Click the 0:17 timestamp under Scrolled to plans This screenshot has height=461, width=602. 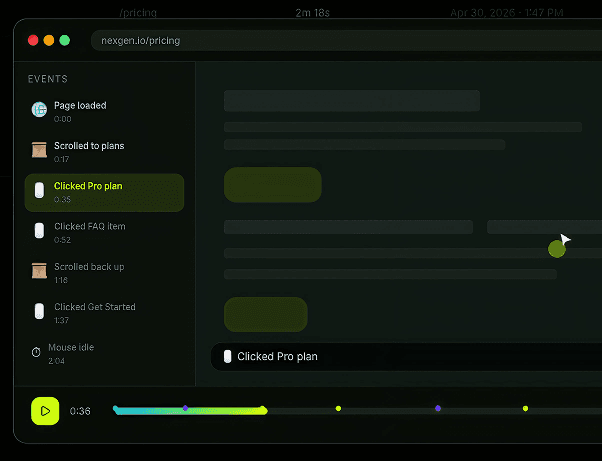click(x=61, y=159)
